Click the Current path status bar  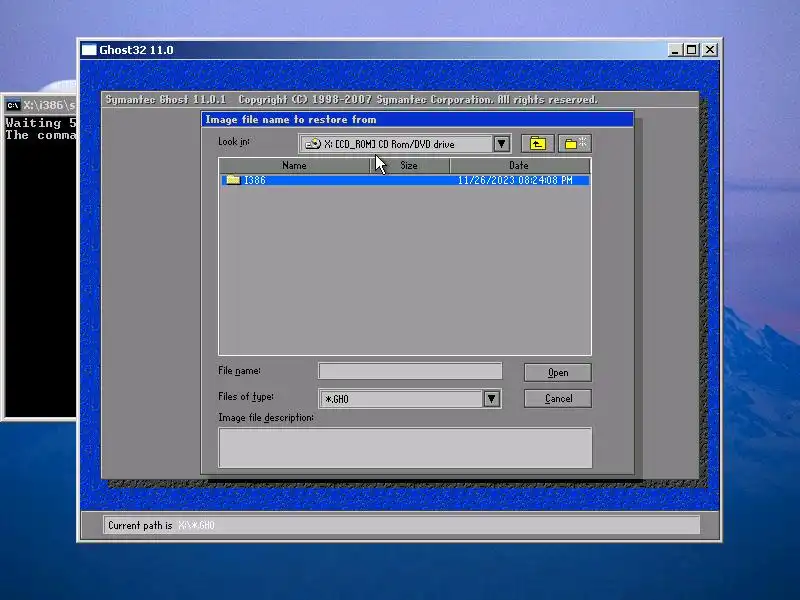401,525
